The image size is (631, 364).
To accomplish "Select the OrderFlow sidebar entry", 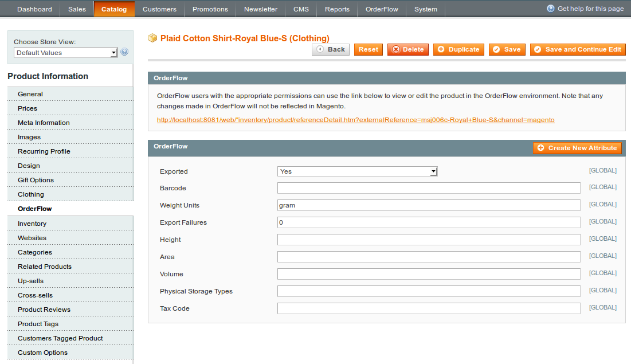I will 36,209.
